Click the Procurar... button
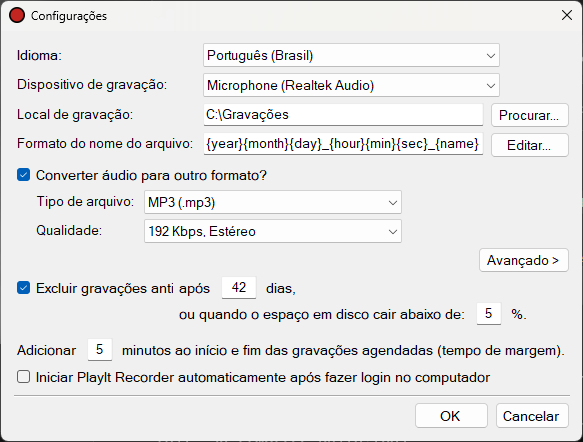Viewport: 583px width, 442px height. click(x=529, y=115)
